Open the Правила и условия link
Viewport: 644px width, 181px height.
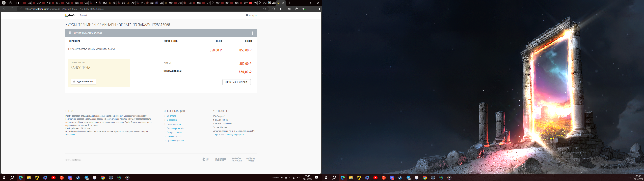tap(175, 141)
